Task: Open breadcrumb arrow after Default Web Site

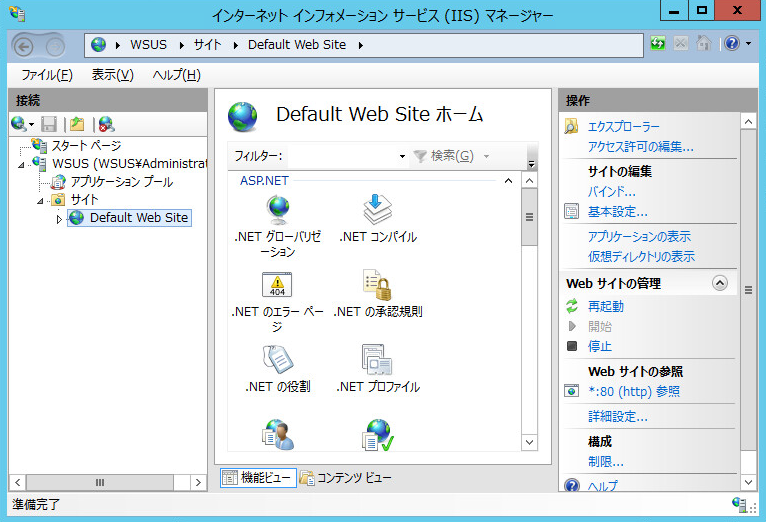Action: [361, 45]
